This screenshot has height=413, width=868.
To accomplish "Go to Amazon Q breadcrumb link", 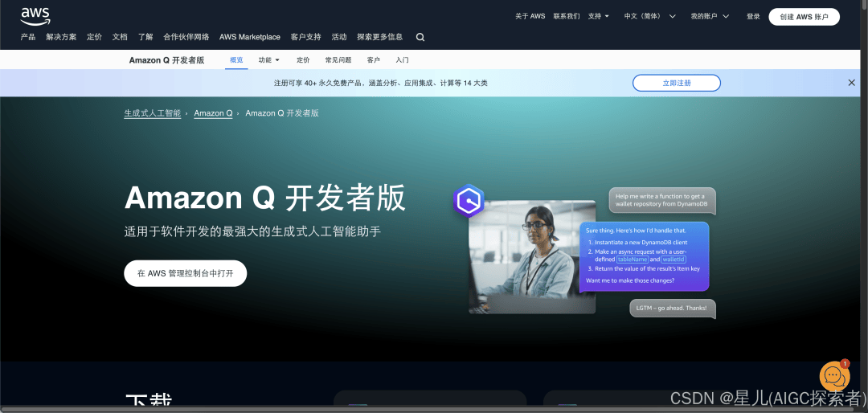I will pos(213,113).
